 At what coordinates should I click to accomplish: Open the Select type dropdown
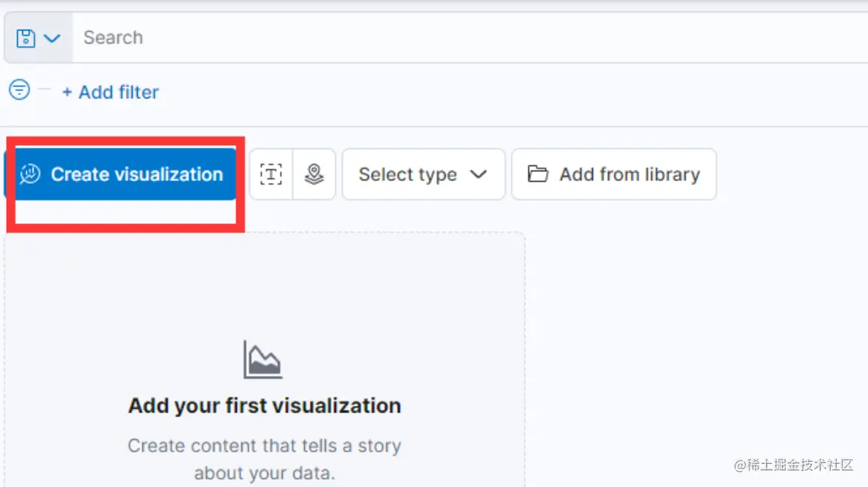(423, 174)
